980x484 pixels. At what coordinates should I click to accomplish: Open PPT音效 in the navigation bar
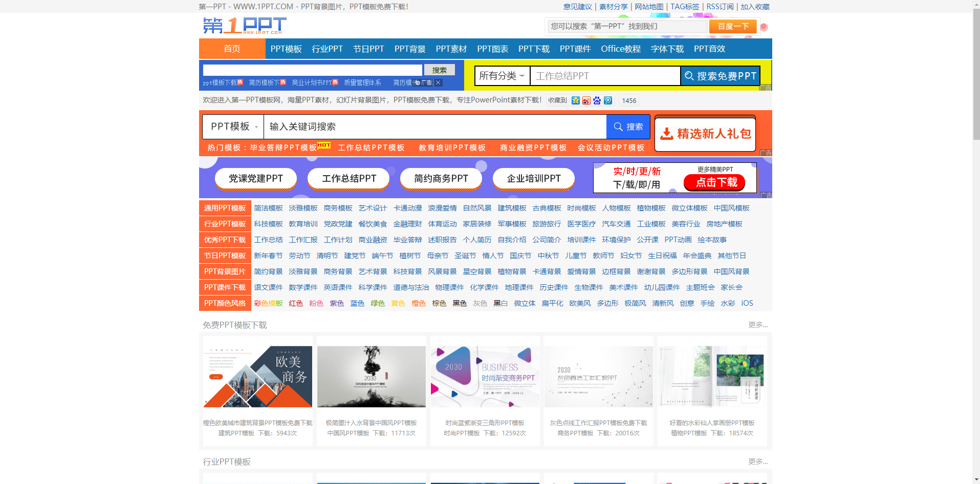[x=709, y=49]
